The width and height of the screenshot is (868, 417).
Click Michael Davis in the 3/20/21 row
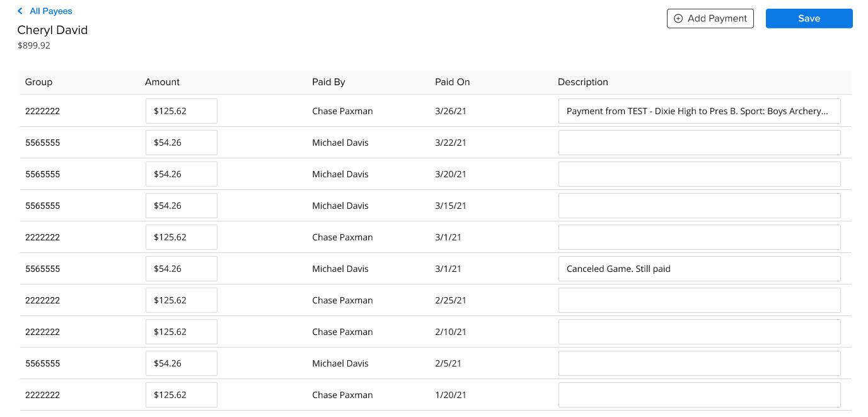(x=340, y=174)
